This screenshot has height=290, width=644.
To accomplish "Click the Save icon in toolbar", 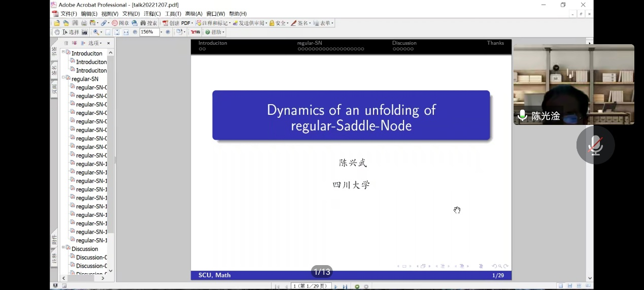I will (x=75, y=23).
